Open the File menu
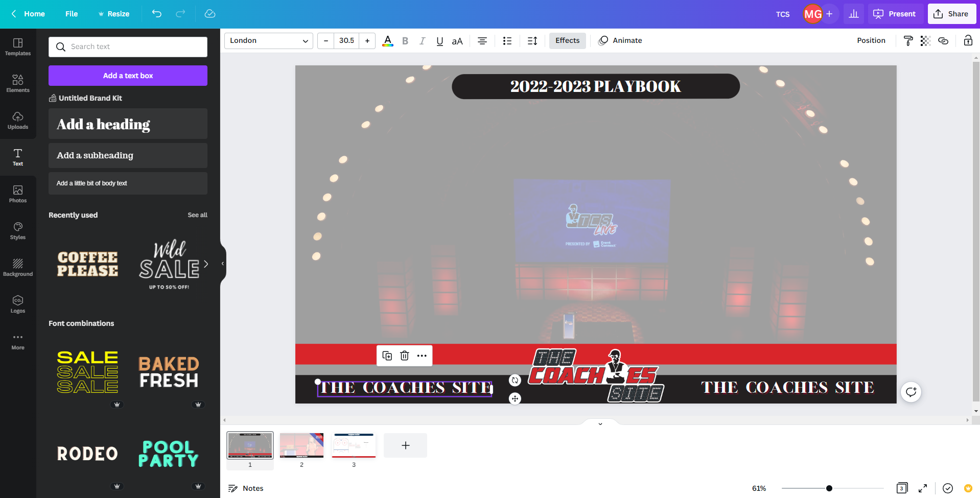 tap(72, 14)
